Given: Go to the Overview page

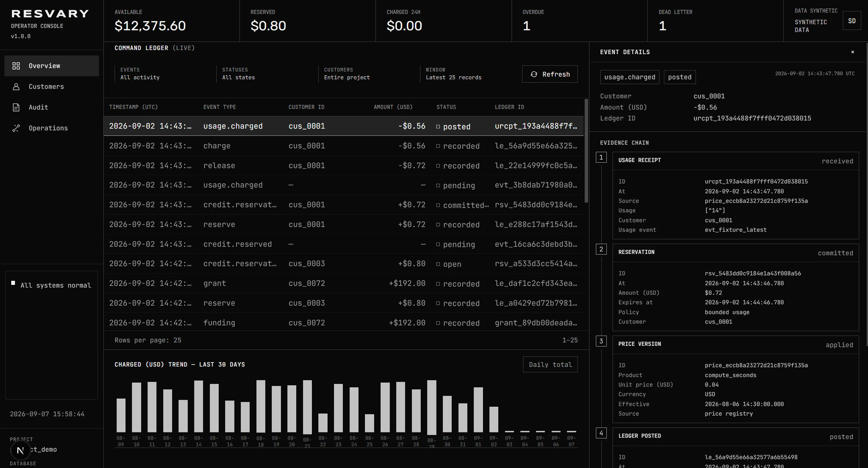Looking at the screenshot, I should tap(52, 66).
